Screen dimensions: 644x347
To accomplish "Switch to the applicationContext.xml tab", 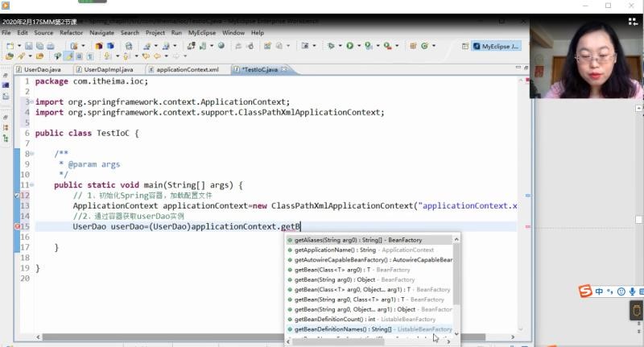I will 184,69.
